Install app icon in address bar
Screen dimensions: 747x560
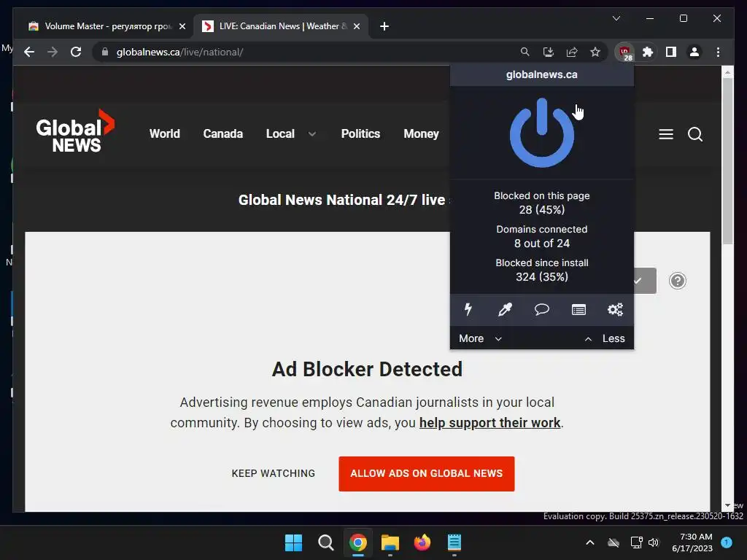[x=549, y=52]
